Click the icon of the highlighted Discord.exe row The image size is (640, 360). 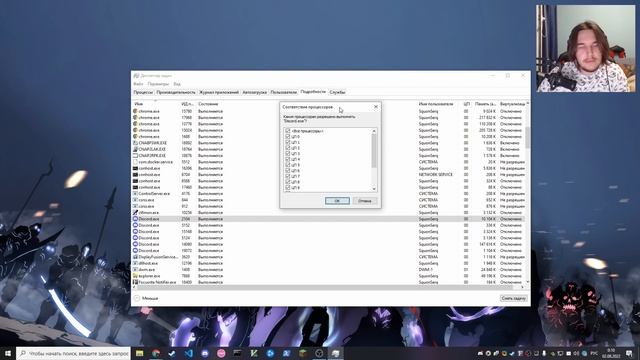[x=135, y=219]
